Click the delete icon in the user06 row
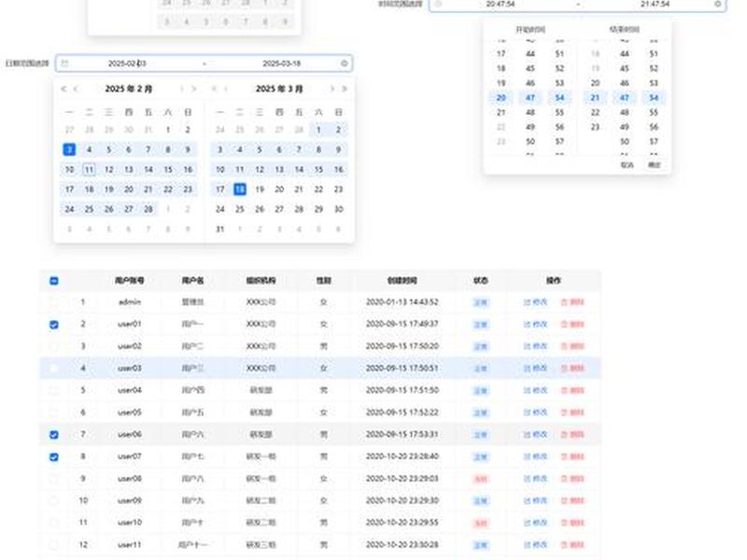 click(564, 434)
